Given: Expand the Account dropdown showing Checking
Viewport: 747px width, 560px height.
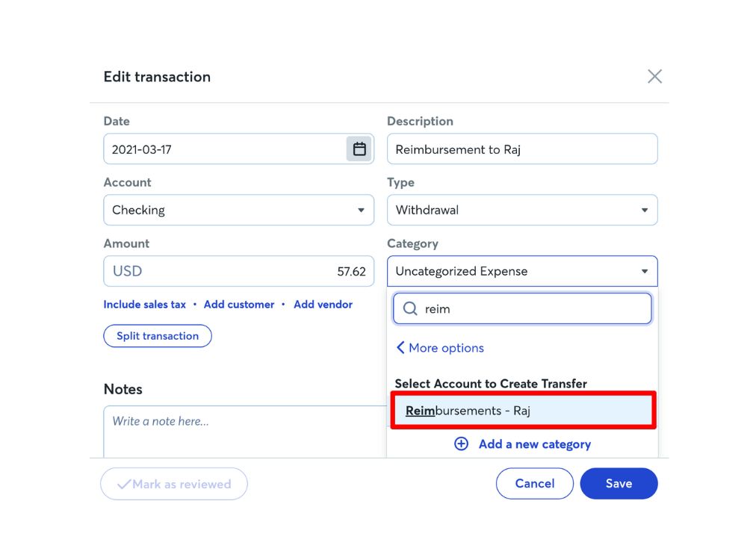Looking at the screenshot, I should (x=239, y=210).
